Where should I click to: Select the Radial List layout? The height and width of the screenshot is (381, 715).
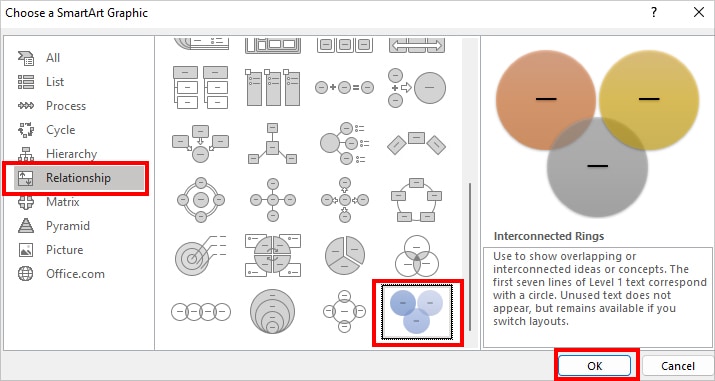(345, 144)
